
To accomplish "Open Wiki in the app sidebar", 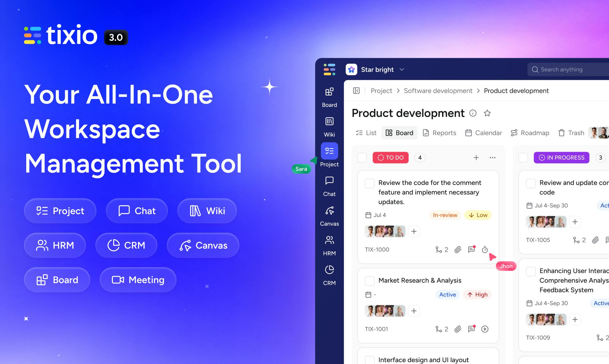I will coord(329,127).
